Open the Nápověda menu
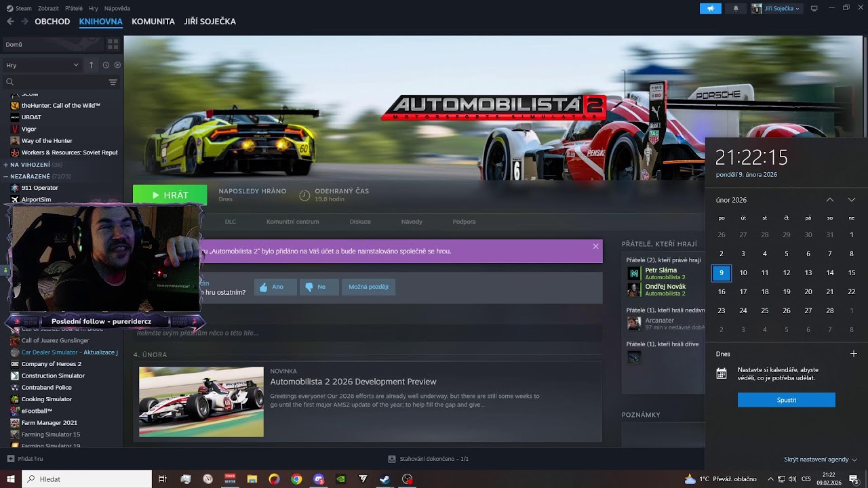This screenshot has height=488, width=868. point(117,8)
